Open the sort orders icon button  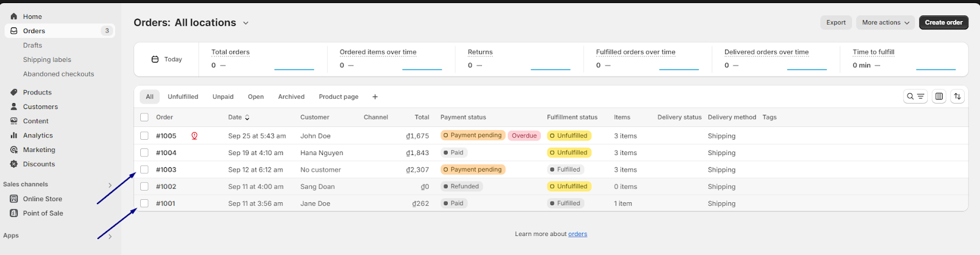[x=957, y=96]
